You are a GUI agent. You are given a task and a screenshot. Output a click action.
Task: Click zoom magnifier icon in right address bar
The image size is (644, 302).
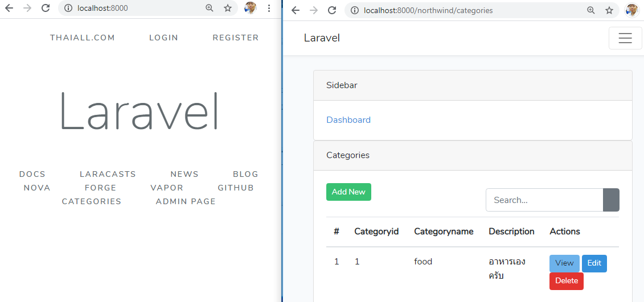591,10
